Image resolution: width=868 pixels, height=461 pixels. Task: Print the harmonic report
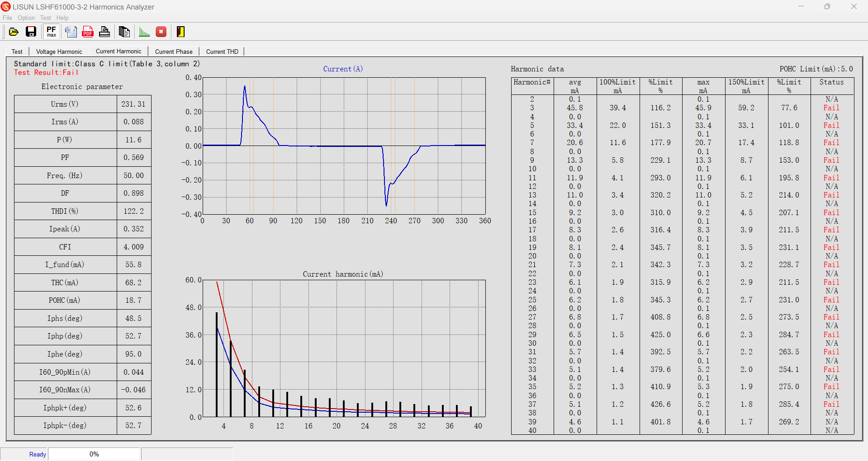104,32
